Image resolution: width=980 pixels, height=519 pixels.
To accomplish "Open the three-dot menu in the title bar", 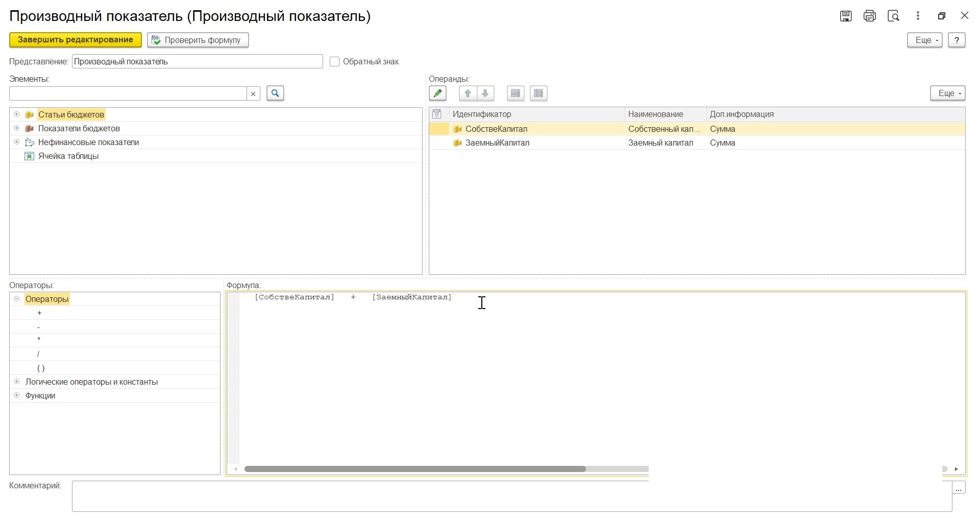I will click(x=918, y=16).
